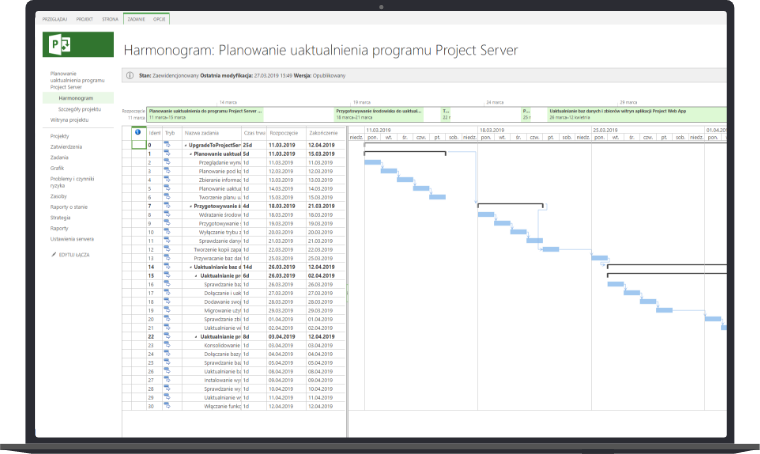The height and width of the screenshot is (454, 760).
Task: Collapse row 22 Uaktualnianie summary task
Action: (x=196, y=337)
